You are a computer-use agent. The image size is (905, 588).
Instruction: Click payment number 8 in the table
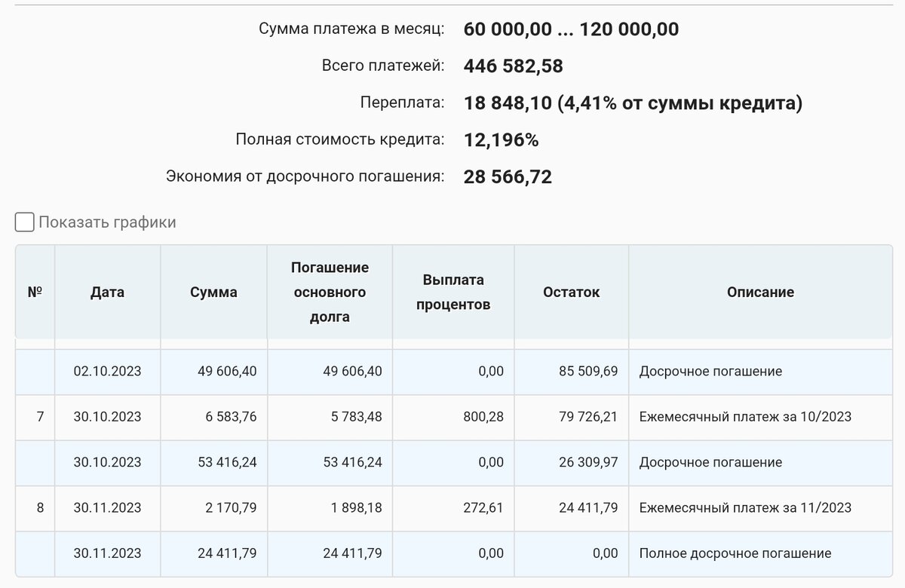[40, 507]
